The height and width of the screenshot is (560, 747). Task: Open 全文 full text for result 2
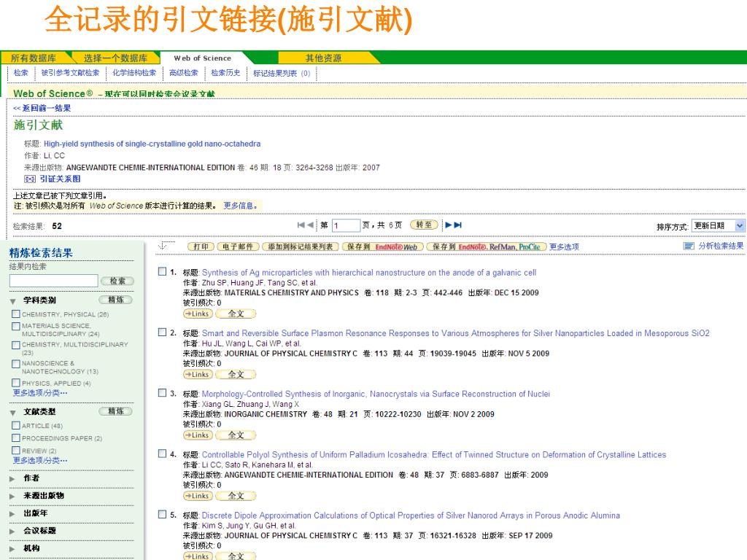tap(236, 375)
